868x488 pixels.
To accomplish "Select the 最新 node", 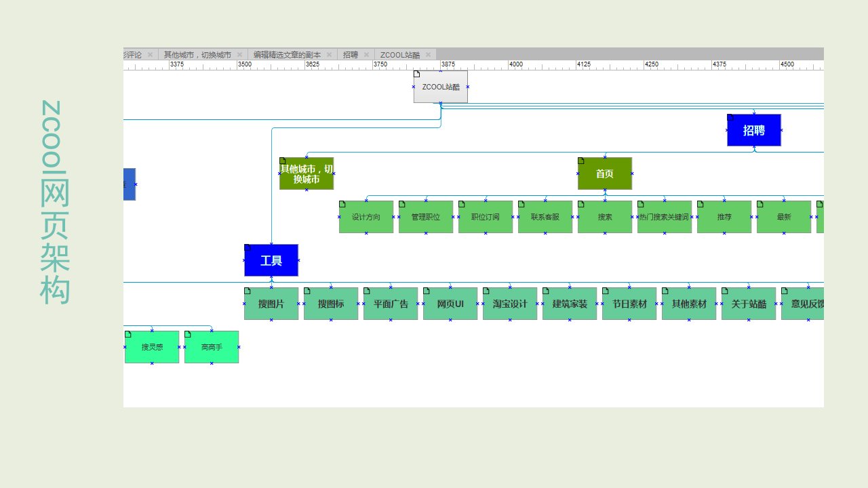I will tap(784, 217).
